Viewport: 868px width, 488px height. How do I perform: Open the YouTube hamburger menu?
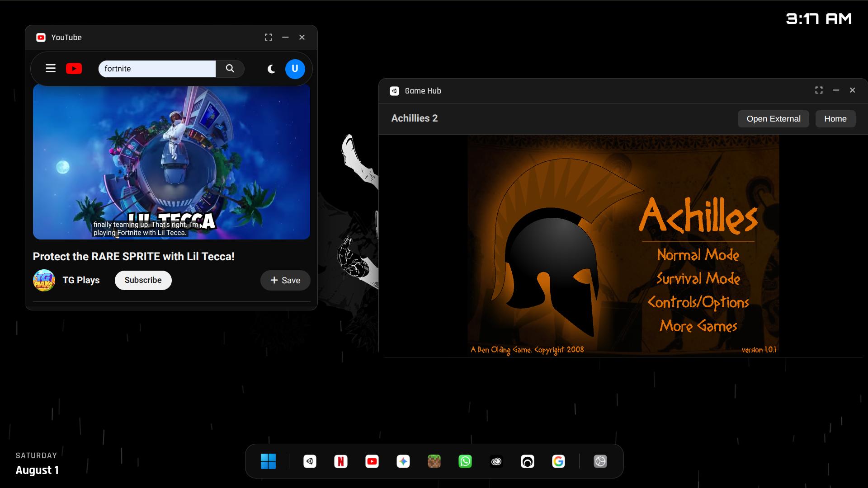[x=51, y=68]
